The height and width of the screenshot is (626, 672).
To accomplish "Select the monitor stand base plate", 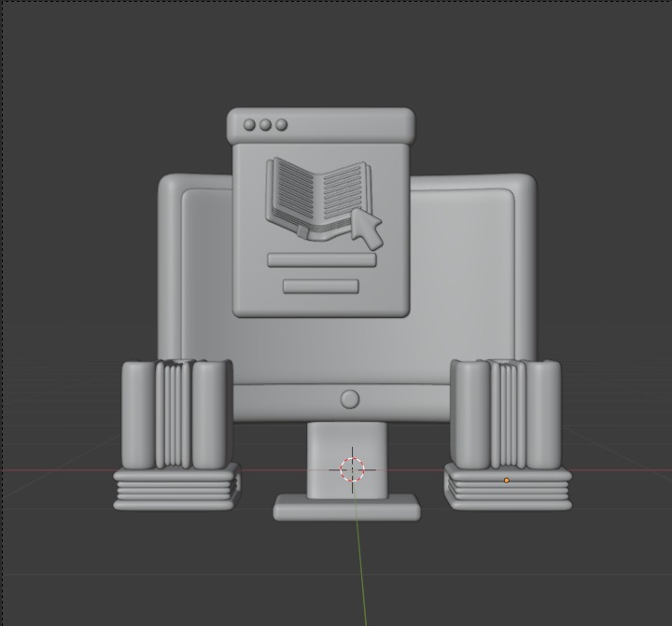I will [x=346, y=508].
